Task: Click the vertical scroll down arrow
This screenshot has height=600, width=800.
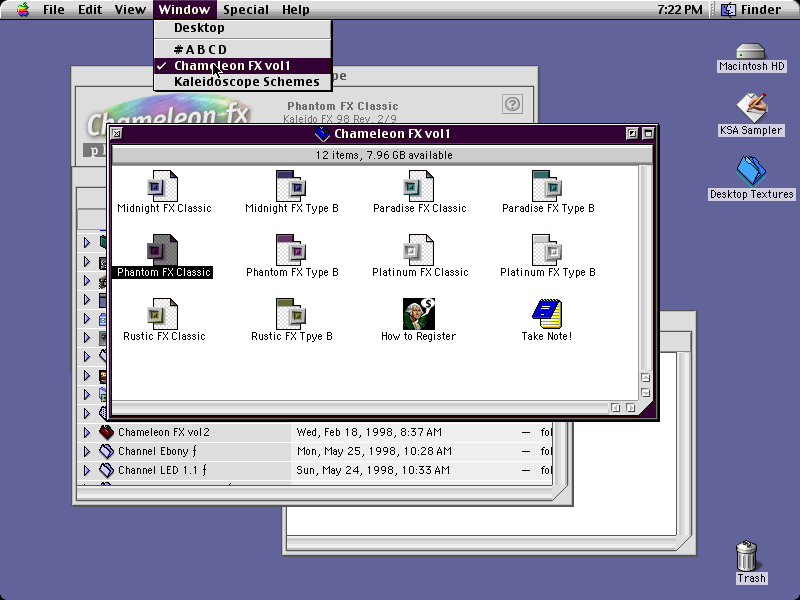Action: click(645, 393)
